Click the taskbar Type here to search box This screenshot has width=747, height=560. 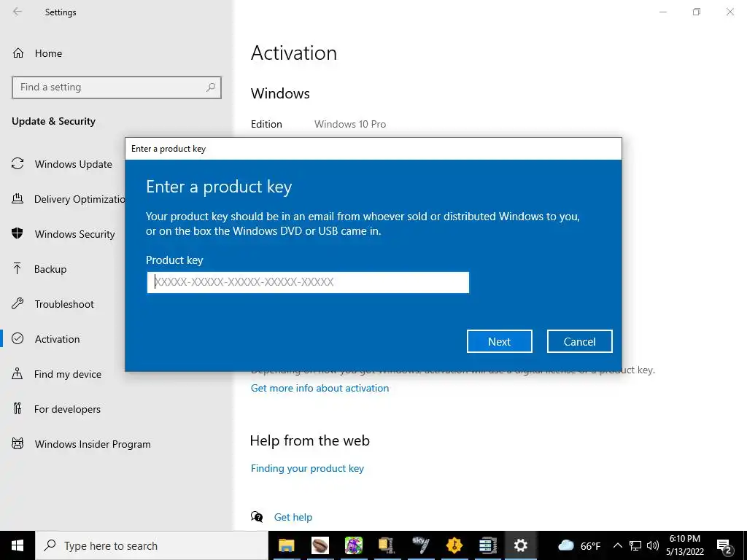coord(152,545)
